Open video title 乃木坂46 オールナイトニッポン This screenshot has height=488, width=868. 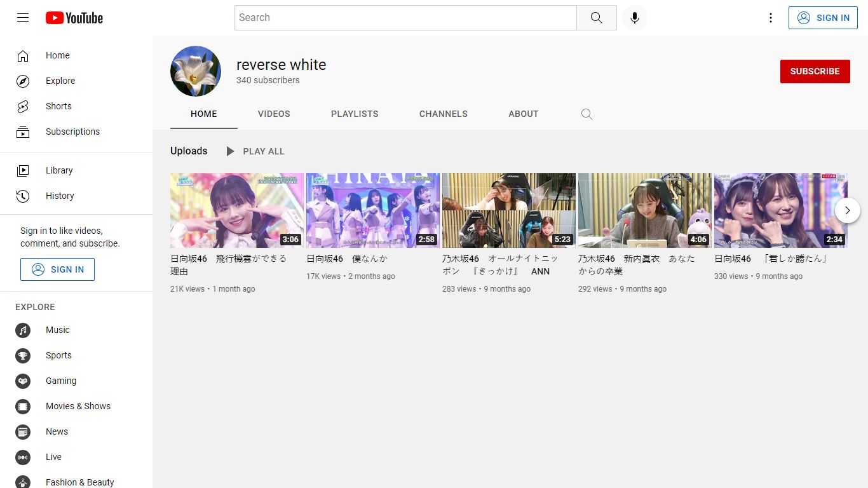(501, 265)
